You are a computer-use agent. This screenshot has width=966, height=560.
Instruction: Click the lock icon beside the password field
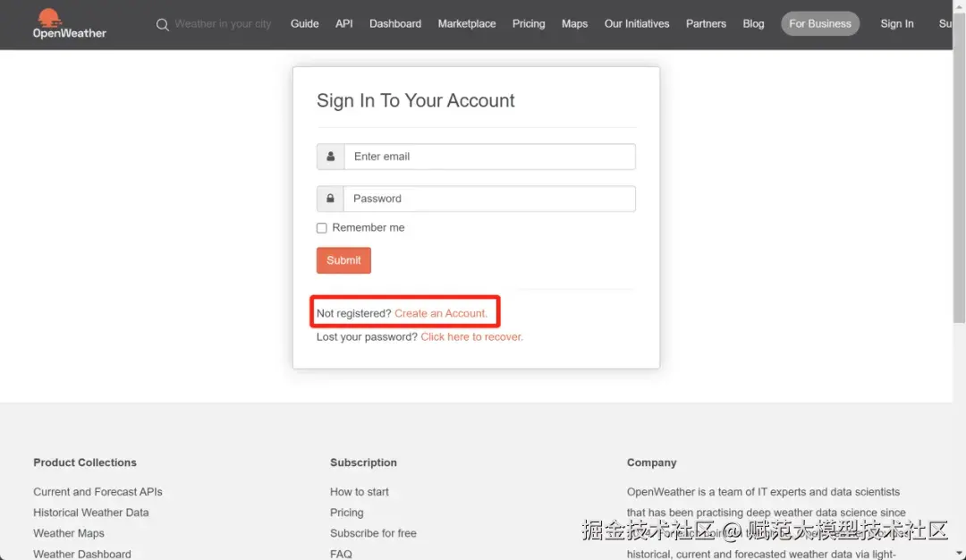pos(330,199)
